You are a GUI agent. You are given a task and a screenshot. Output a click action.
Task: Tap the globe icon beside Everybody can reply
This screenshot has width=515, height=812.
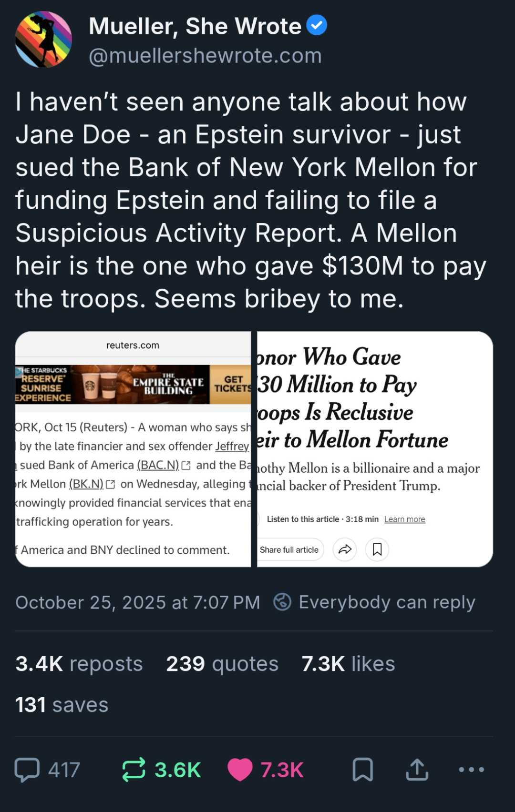tap(282, 602)
